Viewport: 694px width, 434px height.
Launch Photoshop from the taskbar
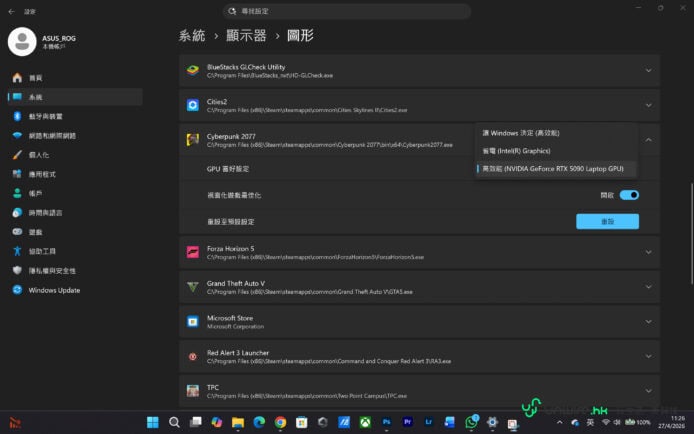coord(386,422)
